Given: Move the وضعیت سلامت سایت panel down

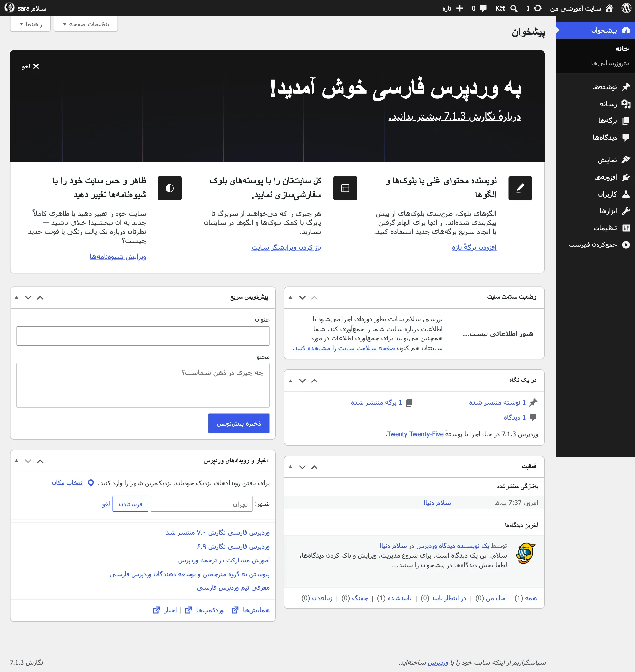Looking at the screenshot, I should pyautogui.click(x=302, y=298).
